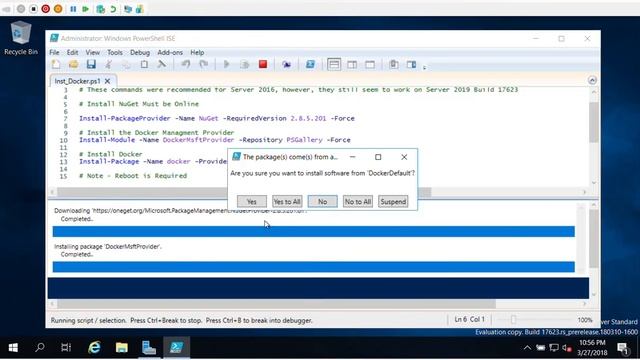Open New Remote PowerShell Tab icon

pyautogui.click(x=286, y=64)
